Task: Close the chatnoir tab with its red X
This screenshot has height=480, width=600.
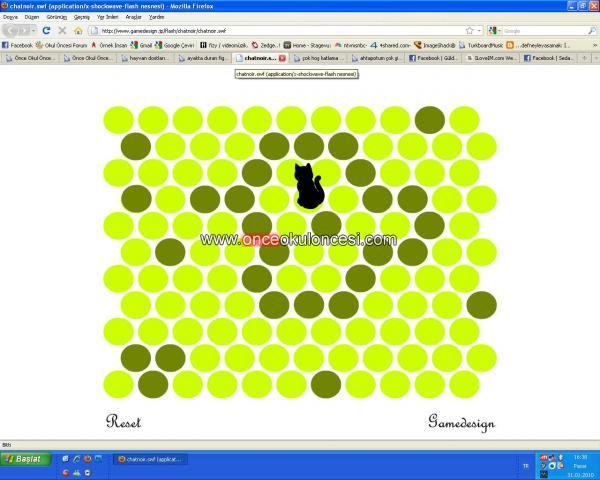Action: click(x=282, y=58)
